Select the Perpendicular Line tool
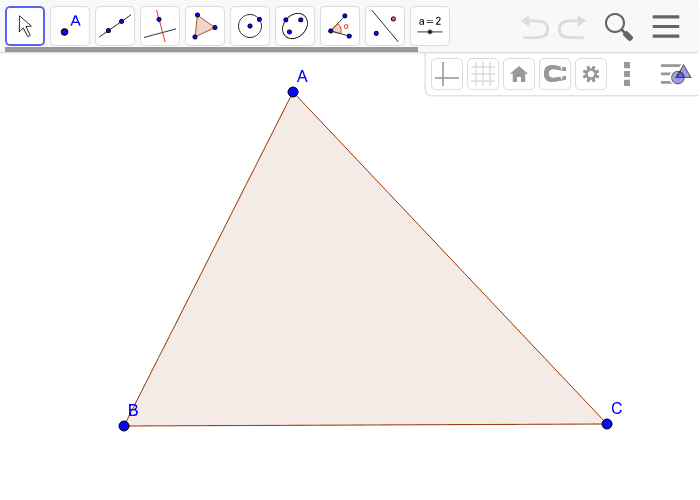Viewport: 700px width, 500px height. click(160, 26)
